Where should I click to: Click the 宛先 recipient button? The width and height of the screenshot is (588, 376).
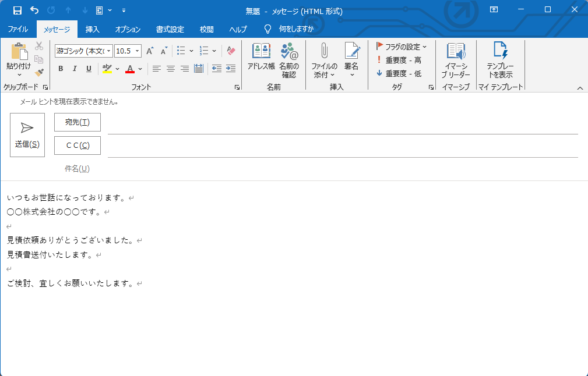[78, 122]
